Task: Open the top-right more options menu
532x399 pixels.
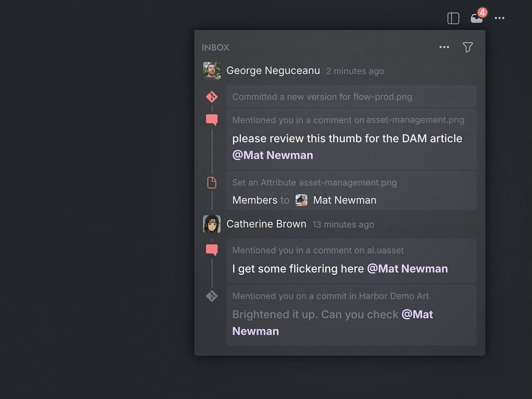Action: click(500, 18)
